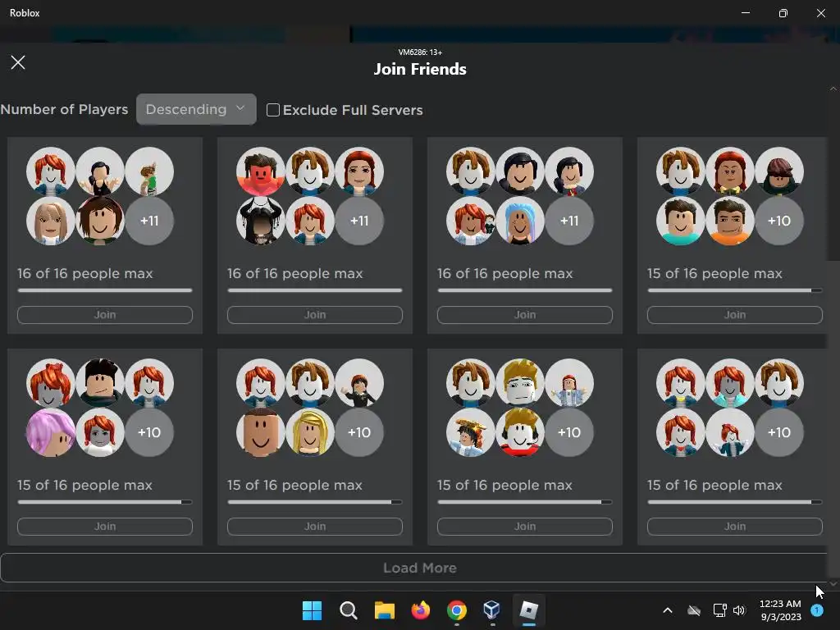
Task: Open the clock showing 12:23 AM
Action: tap(781, 610)
